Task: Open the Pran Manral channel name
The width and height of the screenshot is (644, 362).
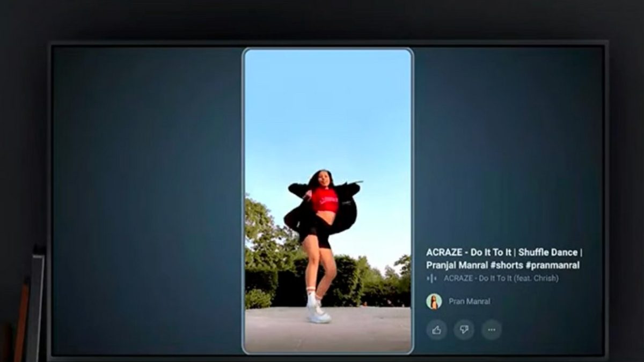Action: pos(469,301)
